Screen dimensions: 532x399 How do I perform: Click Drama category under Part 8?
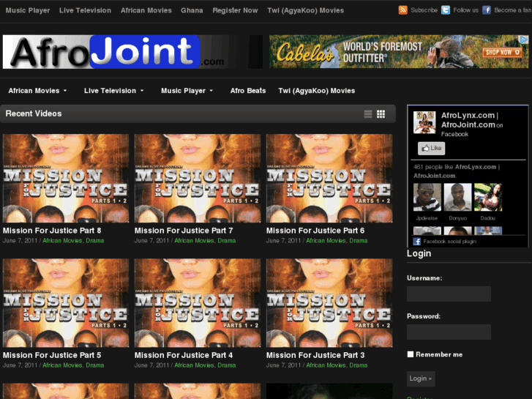(94, 241)
